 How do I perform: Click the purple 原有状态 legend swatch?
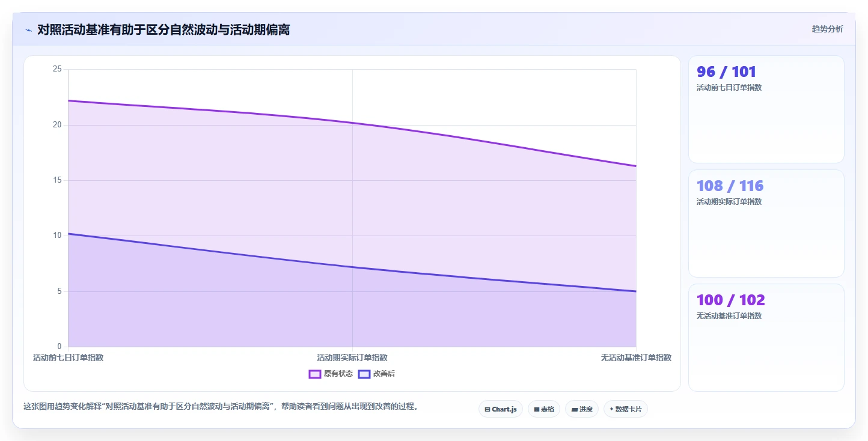(x=315, y=374)
